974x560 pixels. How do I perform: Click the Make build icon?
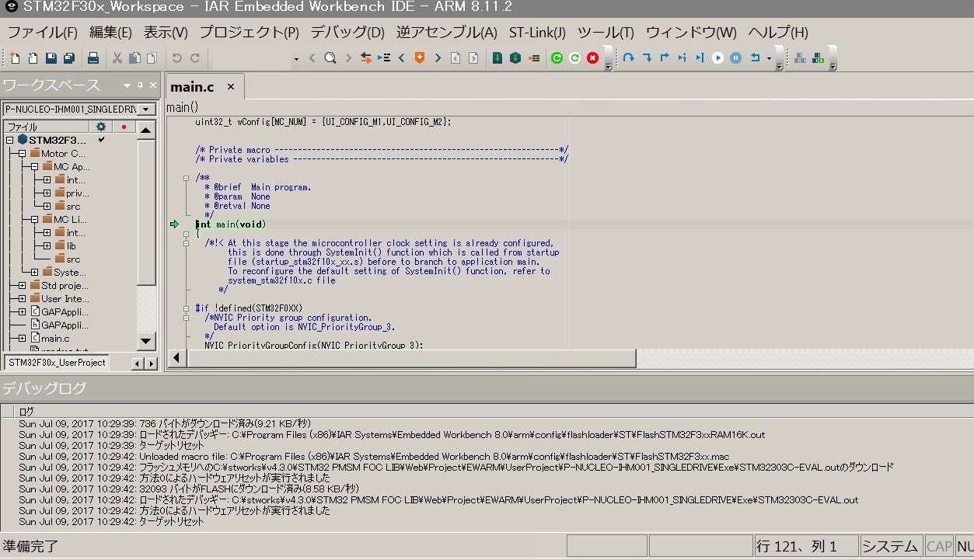point(818,58)
